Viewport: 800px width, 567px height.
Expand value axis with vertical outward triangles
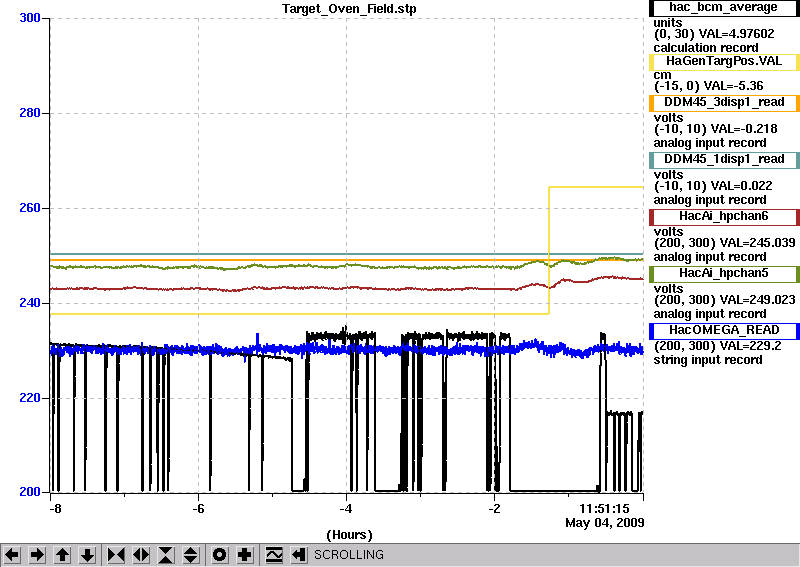click(191, 554)
